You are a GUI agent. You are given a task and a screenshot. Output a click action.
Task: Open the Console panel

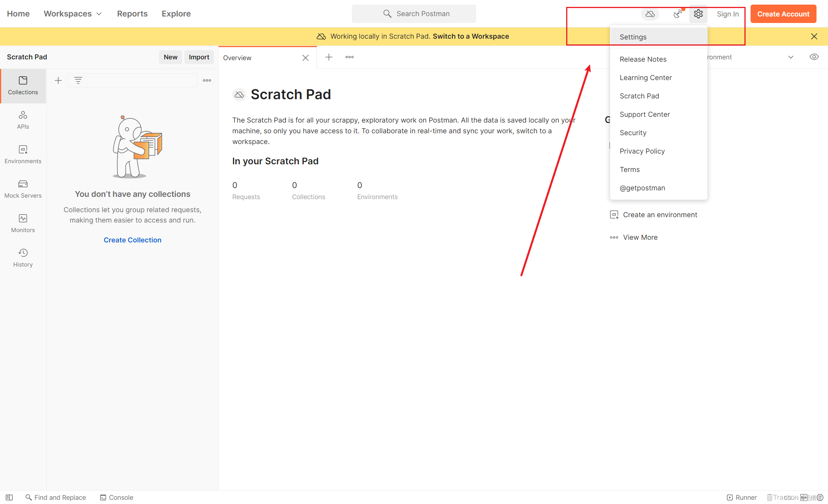(117, 497)
